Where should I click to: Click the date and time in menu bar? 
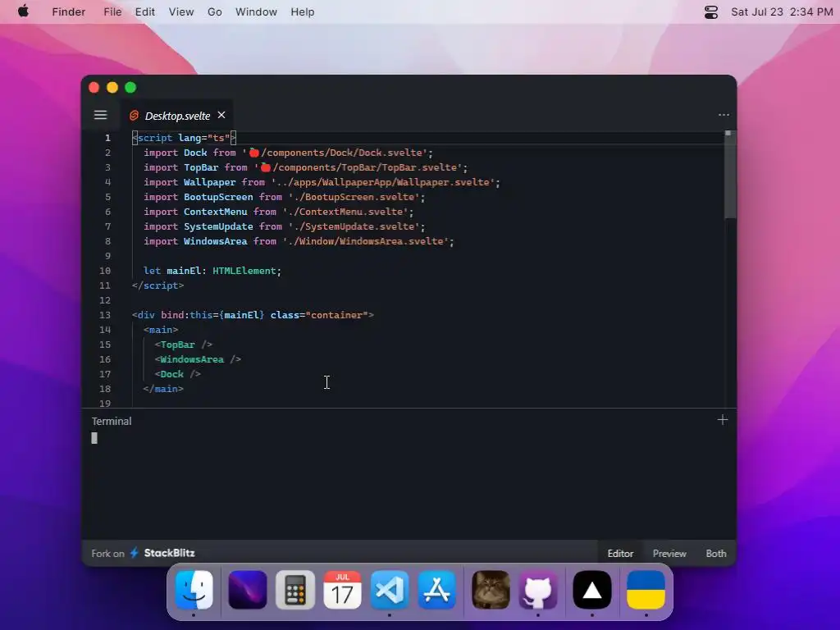tap(782, 11)
